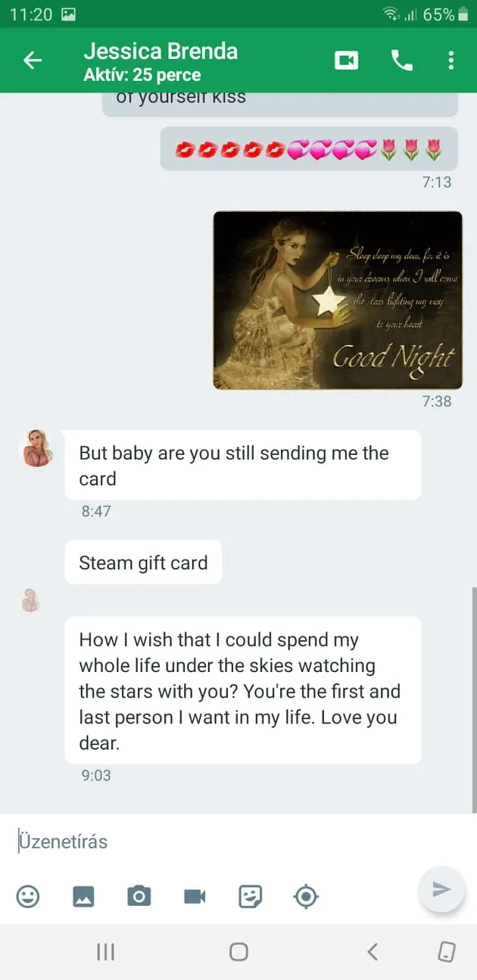Open the emoji picker
Screen dimensions: 477x980
[28, 897]
